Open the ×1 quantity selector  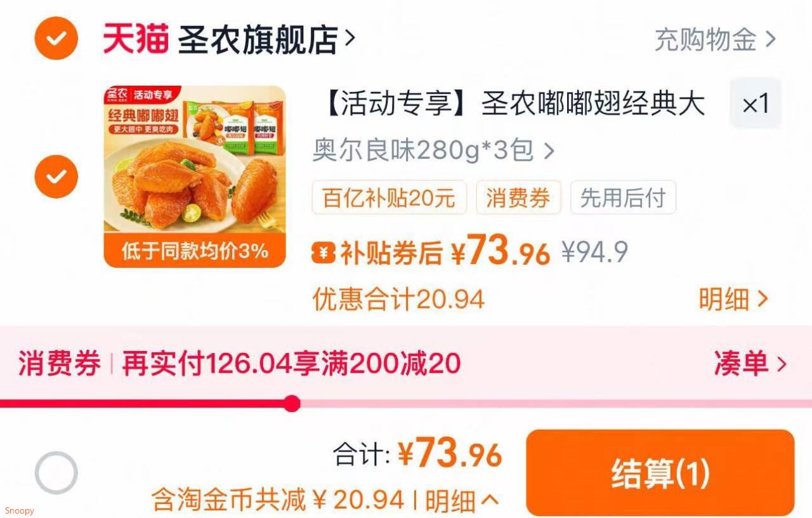[756, 103]
